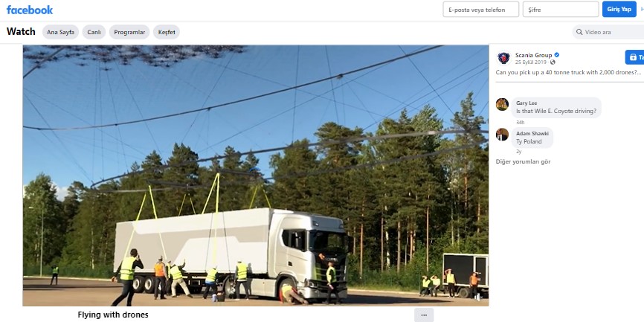Focus the E-posta veya telefon field

tap(480, 10)
